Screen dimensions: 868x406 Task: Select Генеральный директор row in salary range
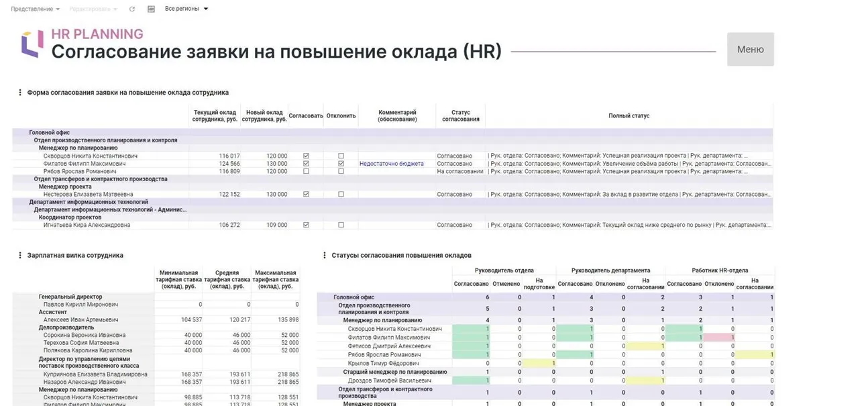click(x=156, y=297)
